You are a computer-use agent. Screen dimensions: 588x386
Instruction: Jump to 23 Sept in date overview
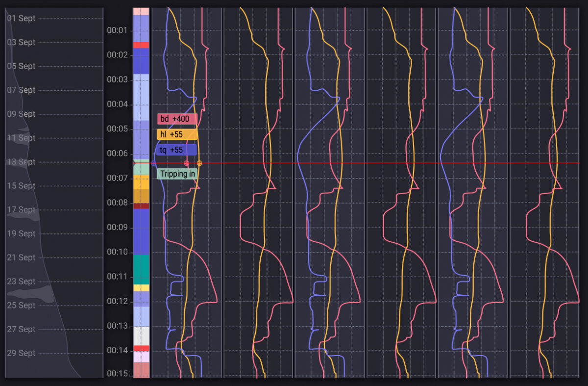click(21, 282)
